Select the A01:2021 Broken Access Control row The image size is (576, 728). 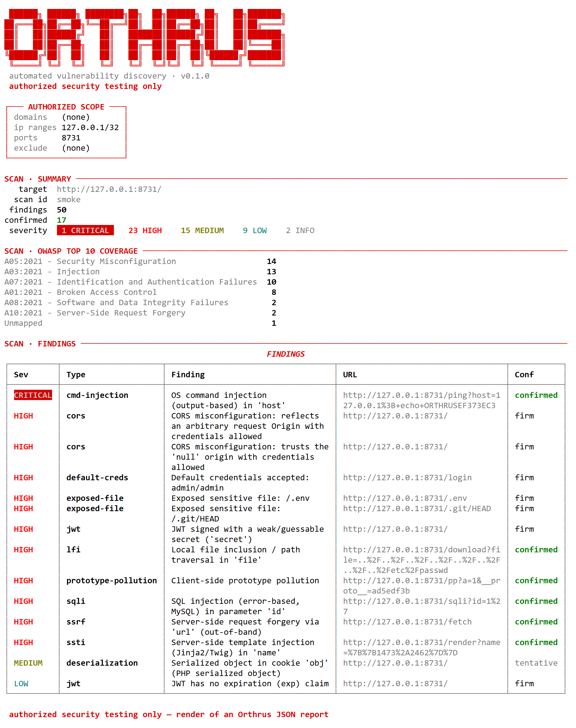click(140, 292)
